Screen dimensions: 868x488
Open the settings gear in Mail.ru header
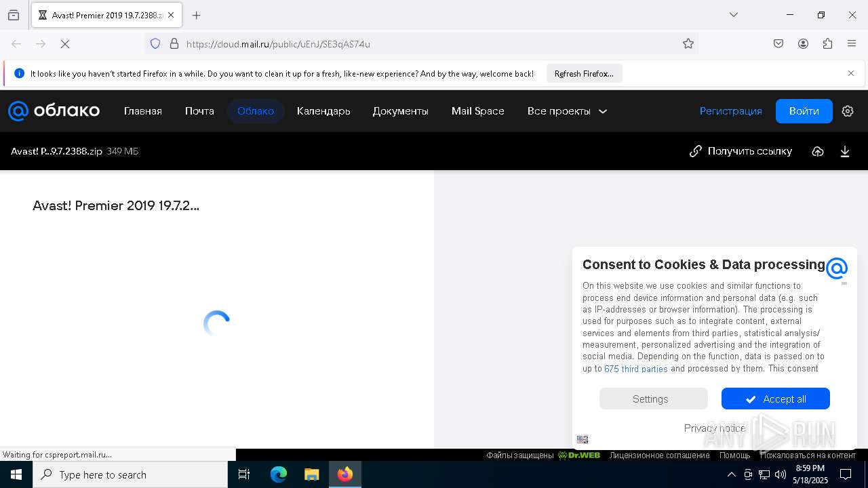(x=848, y=111)
